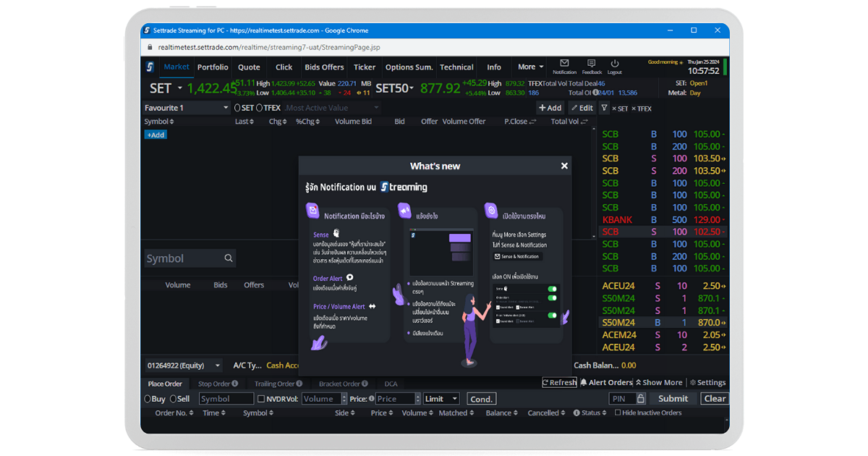The height and width of the screenshot is (456, 868).
Task: Enable Hide Inactive Orders checkbox
Action: tap(618, 413)
